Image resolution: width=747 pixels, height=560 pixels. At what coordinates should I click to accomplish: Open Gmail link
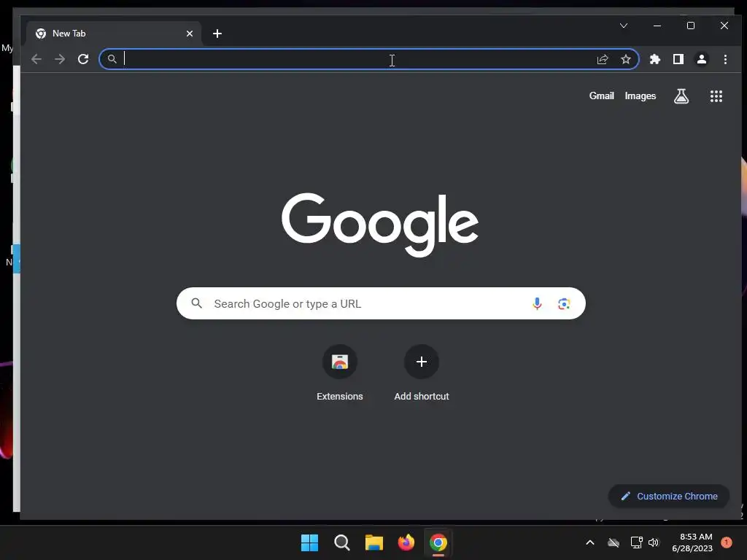tap(601, 96)
